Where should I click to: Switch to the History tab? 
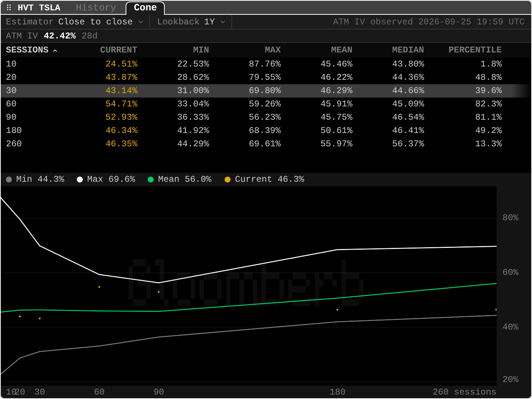[x=96, y=7]
